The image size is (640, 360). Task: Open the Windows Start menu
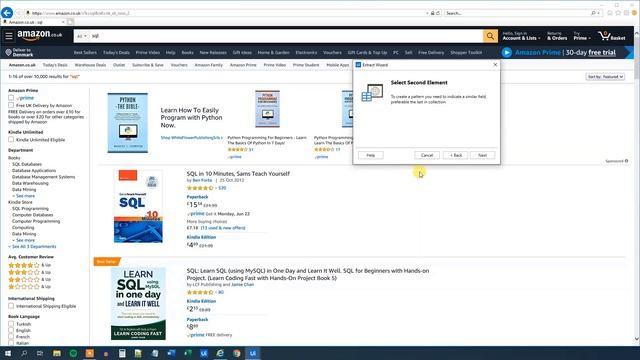click(7, 353)
